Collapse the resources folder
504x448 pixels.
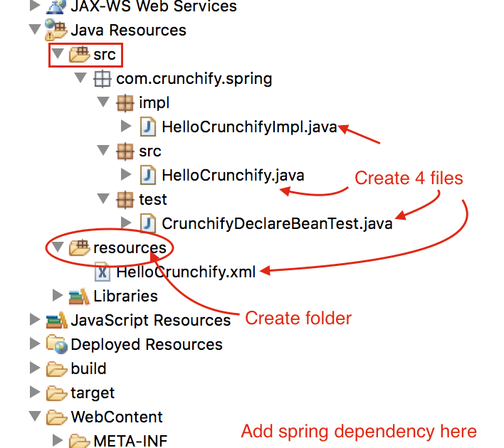pyautogui.click(x=58, y=247)
